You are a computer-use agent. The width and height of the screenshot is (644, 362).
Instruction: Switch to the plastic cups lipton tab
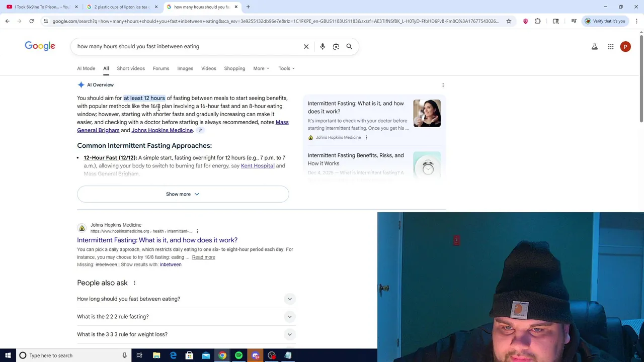coord(121,7)
